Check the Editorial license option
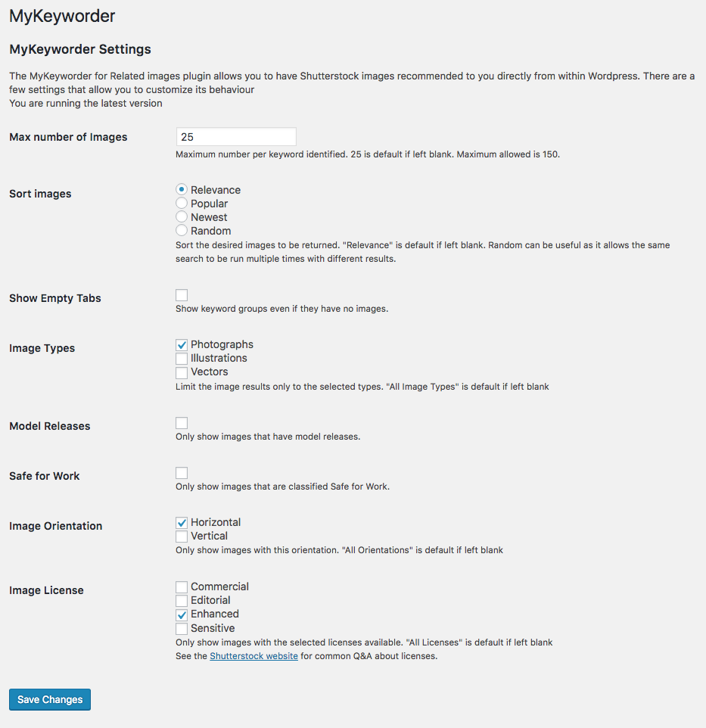706x728 pixels. pyautogui.click(x=182, y=601)
